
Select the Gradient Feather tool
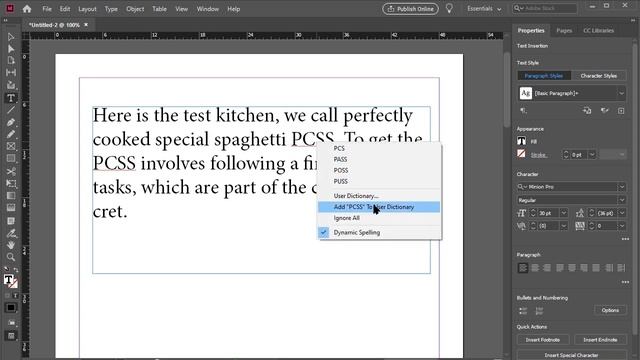click(x=11, y=208)
